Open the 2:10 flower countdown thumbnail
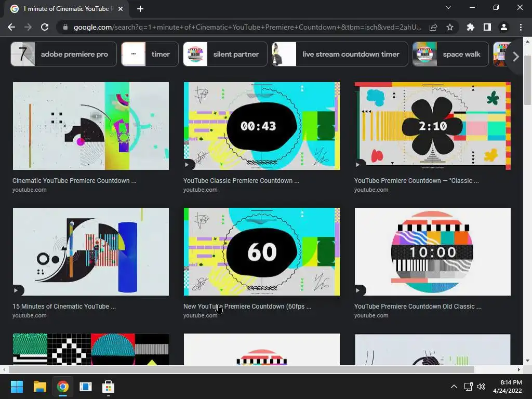 click(x=433, y=126)
